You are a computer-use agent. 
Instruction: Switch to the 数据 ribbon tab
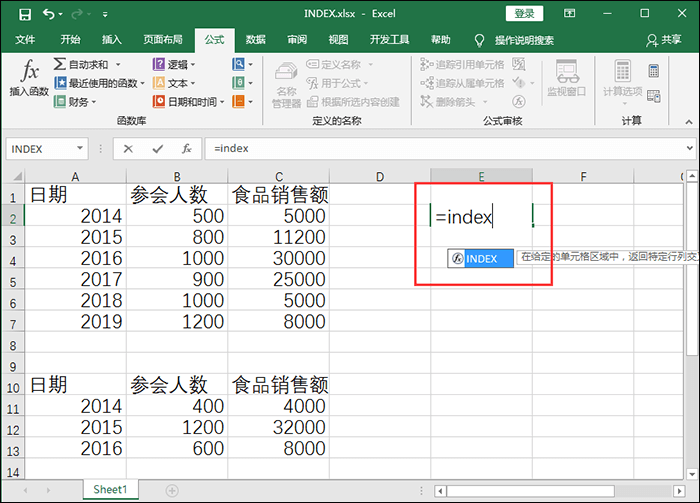click(256, 40)
